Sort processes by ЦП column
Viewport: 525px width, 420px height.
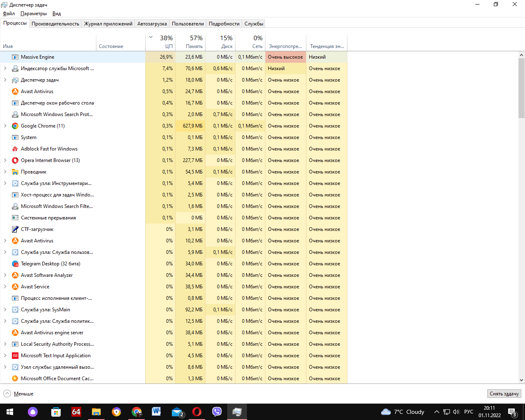click(x=160, y=42)
